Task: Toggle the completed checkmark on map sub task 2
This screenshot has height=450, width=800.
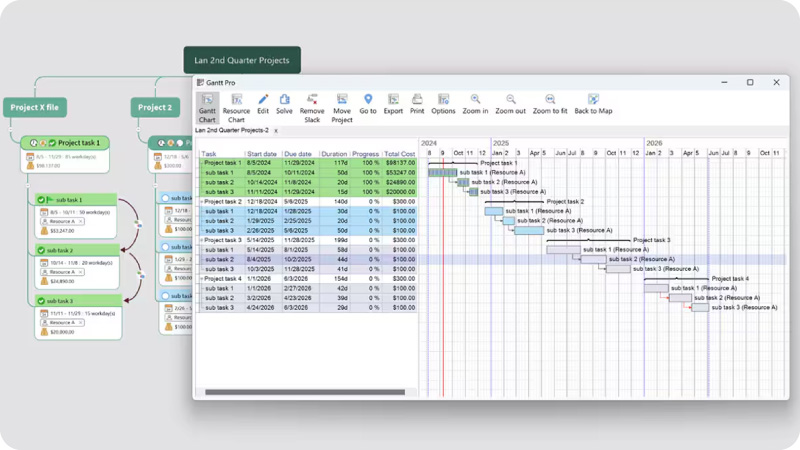Action: pyautogui.click(x=41, y=250)
